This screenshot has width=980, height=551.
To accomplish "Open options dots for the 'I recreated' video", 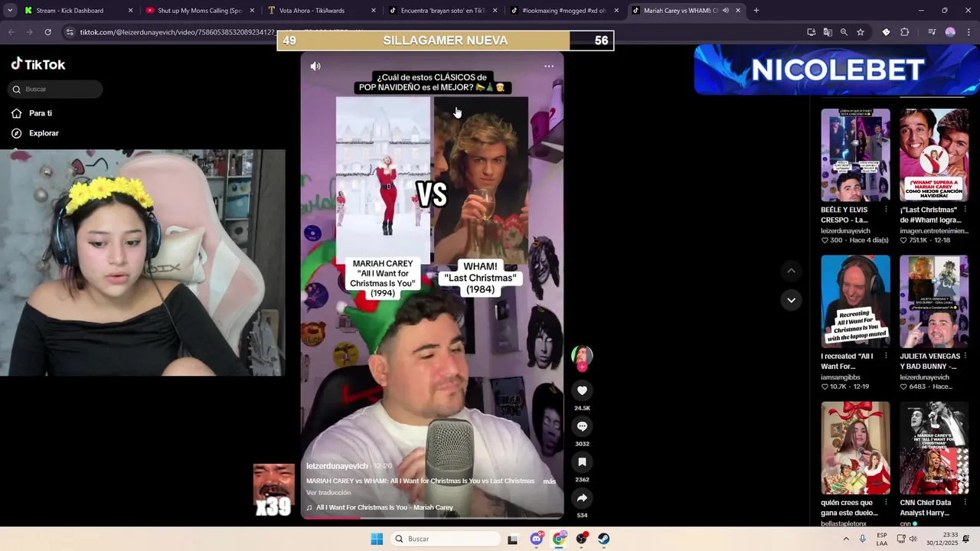I will [886, 357].
